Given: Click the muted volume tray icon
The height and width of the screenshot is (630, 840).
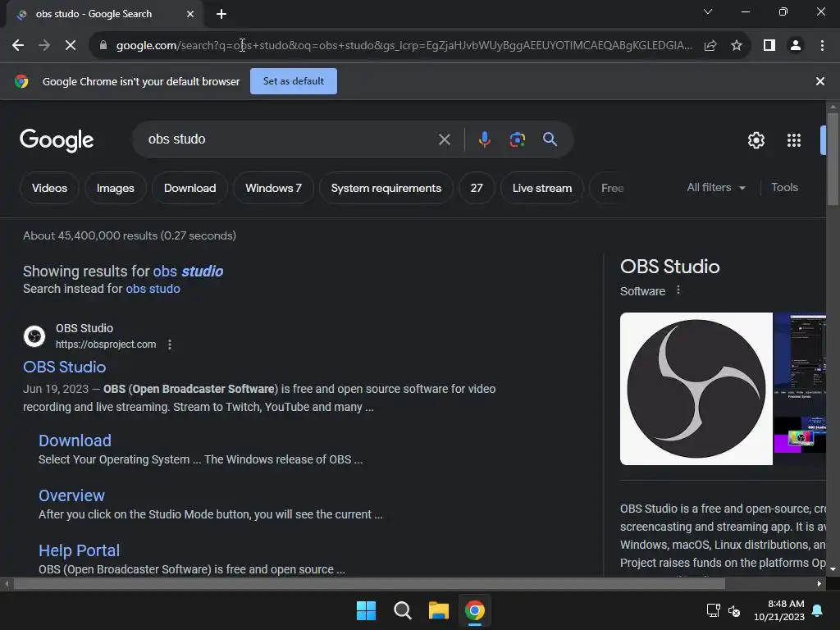Looking at the screenshot, I should point(734,610).
